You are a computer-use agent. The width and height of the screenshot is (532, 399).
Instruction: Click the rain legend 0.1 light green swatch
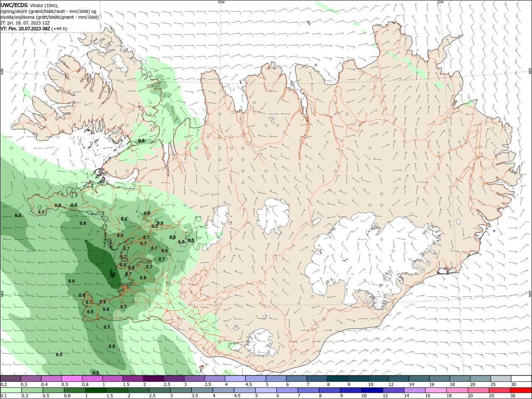click(x=10, y=390)
